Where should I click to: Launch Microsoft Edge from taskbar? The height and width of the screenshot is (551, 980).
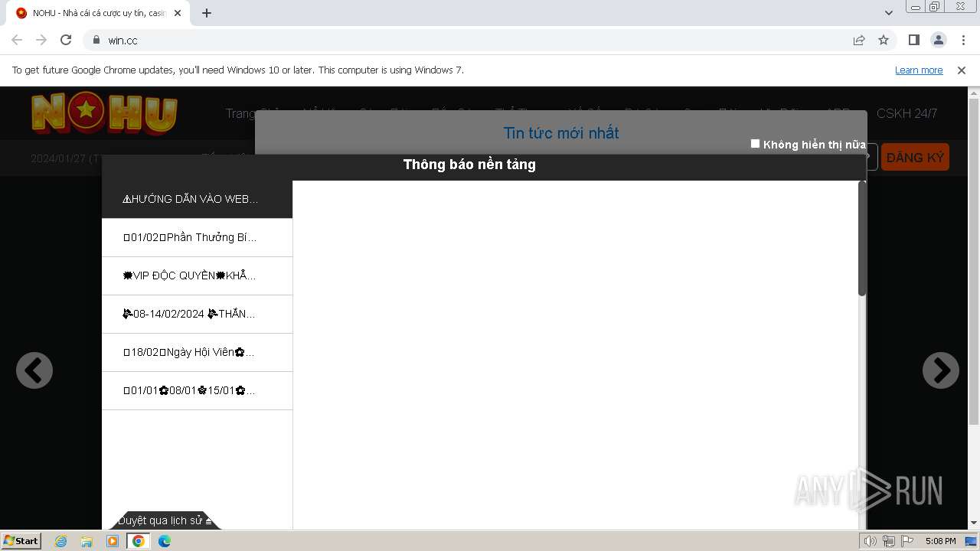(x=164, y=541)
